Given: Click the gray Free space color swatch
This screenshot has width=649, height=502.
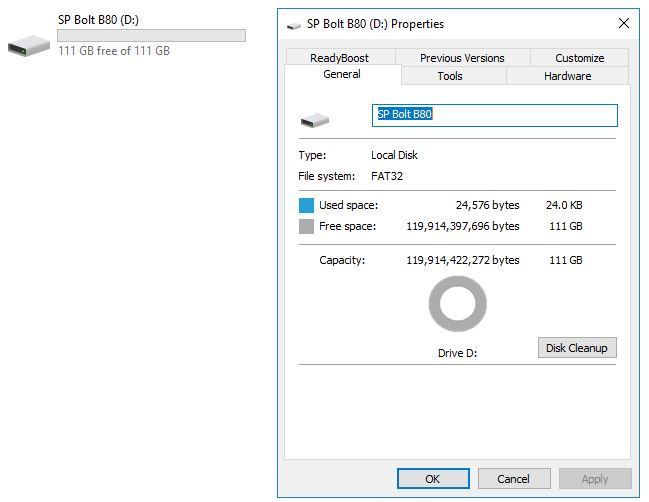Looking at the screenshot, I should 306,227.
